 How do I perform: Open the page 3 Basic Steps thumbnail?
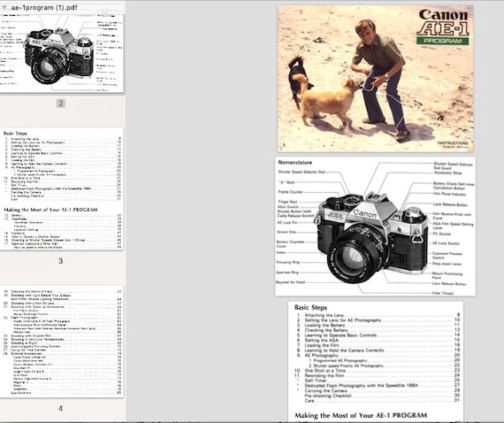point(61,188)
